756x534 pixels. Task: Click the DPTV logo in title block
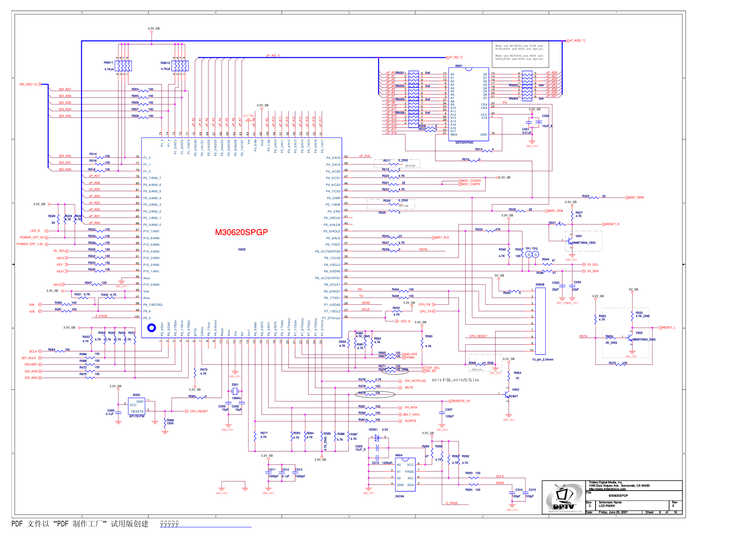[x=564, y=497]
